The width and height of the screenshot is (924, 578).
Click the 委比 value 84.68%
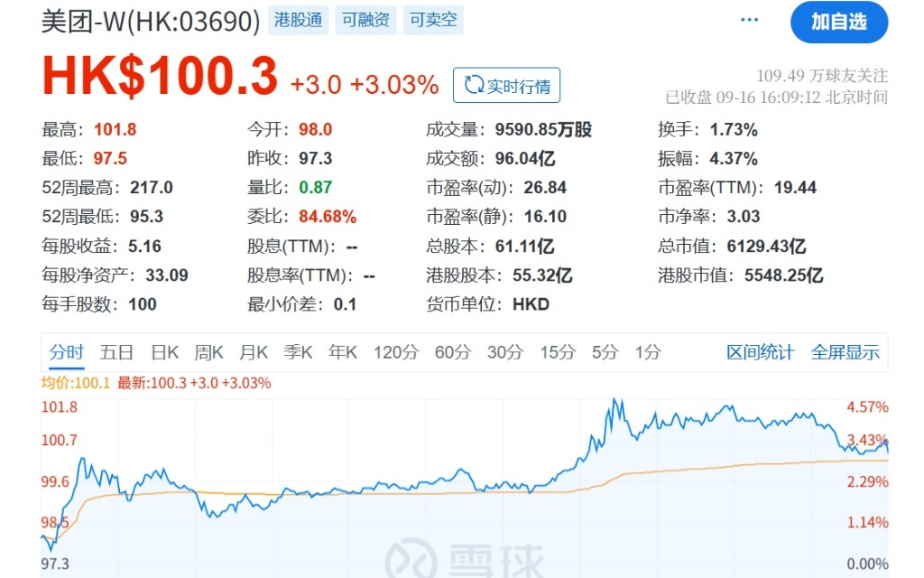328,217
